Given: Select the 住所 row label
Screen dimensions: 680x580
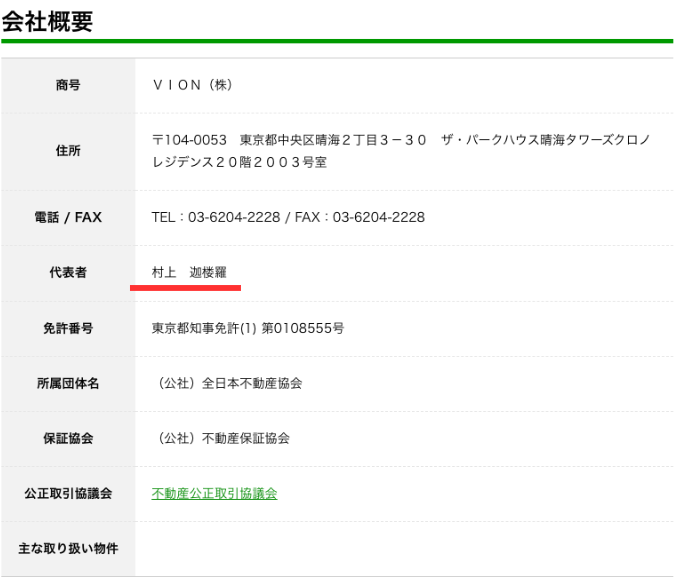Looking at the screenshot, I should coord(68,151).
